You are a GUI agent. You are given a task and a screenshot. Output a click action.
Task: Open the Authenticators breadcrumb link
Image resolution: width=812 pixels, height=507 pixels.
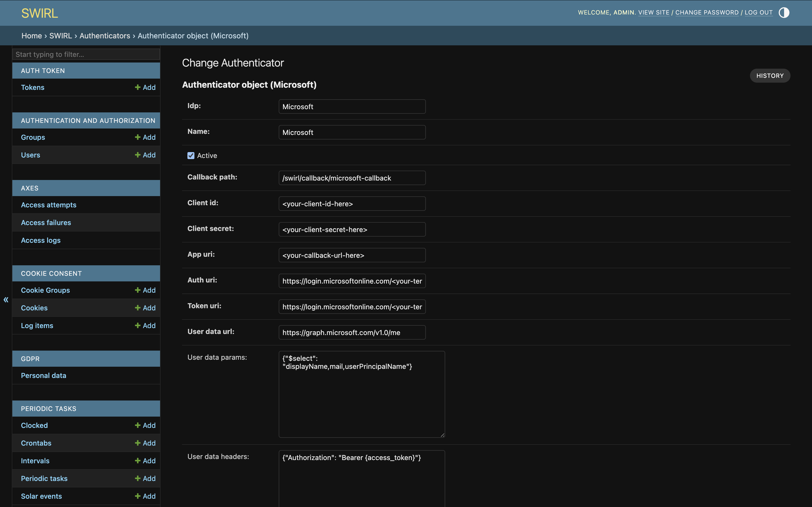pos(105,35)
